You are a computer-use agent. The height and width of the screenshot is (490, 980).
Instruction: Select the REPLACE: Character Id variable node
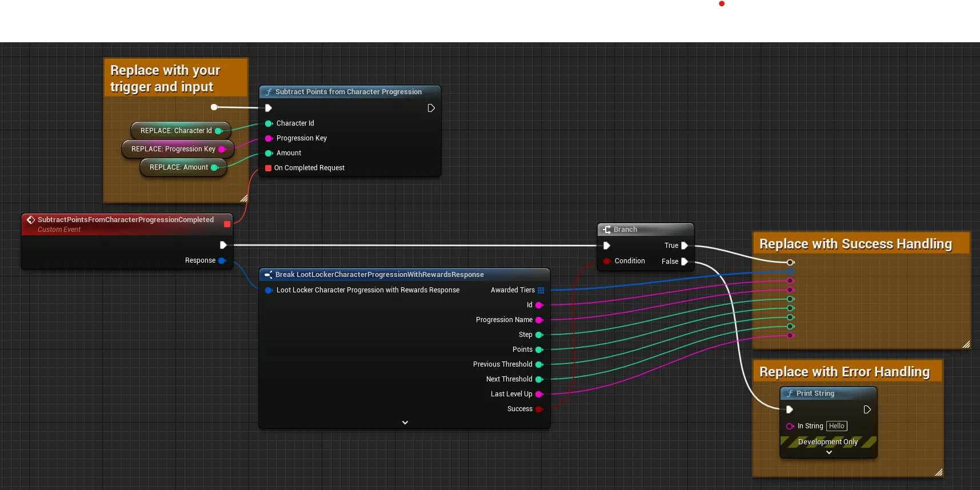coord(181,131)
